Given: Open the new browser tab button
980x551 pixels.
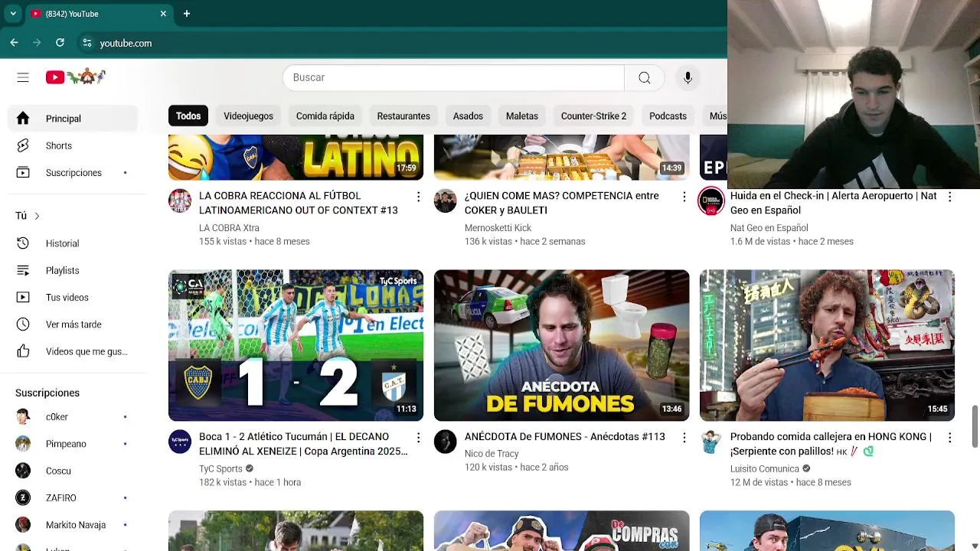Looking at the screenshot, I should coord(186,14).
